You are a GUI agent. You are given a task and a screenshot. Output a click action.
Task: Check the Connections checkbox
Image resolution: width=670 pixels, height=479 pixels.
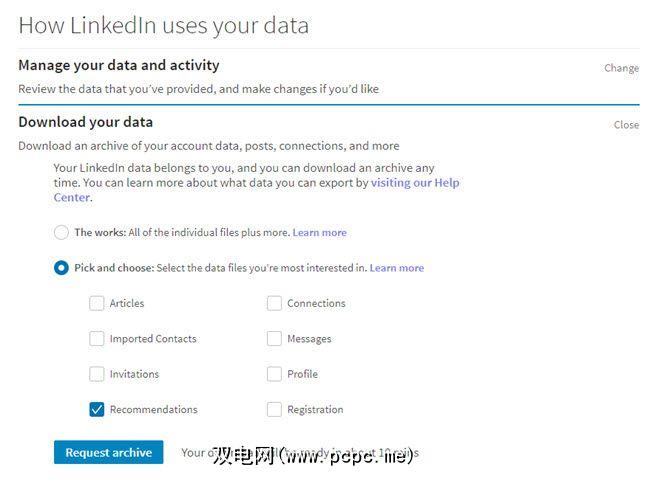(x=274, y=303)
